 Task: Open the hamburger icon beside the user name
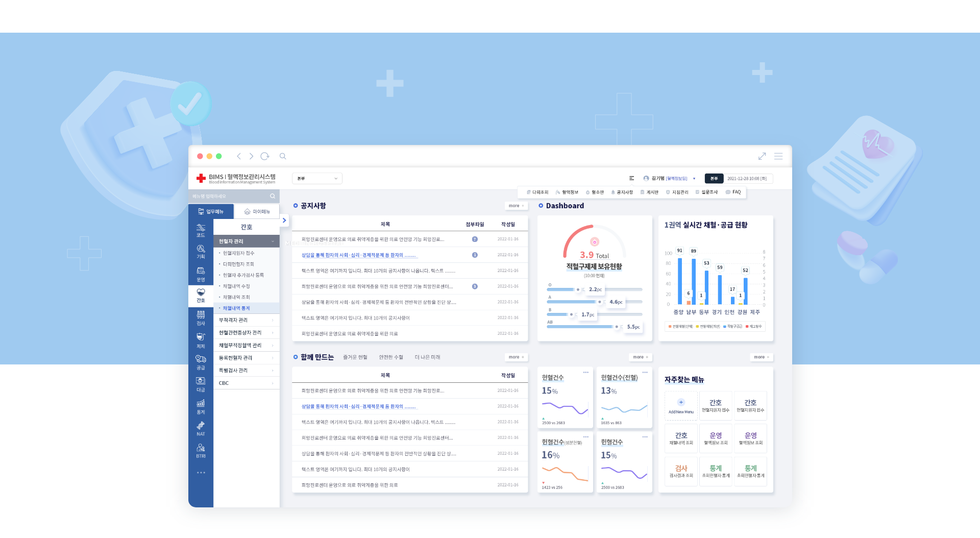631,178
